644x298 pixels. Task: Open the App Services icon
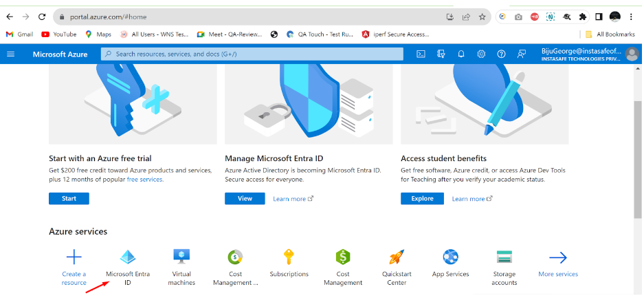[451, 257]
